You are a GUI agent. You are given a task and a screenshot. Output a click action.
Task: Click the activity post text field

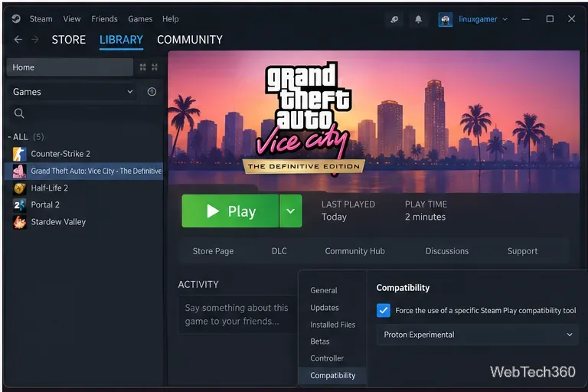coord(238,315)
